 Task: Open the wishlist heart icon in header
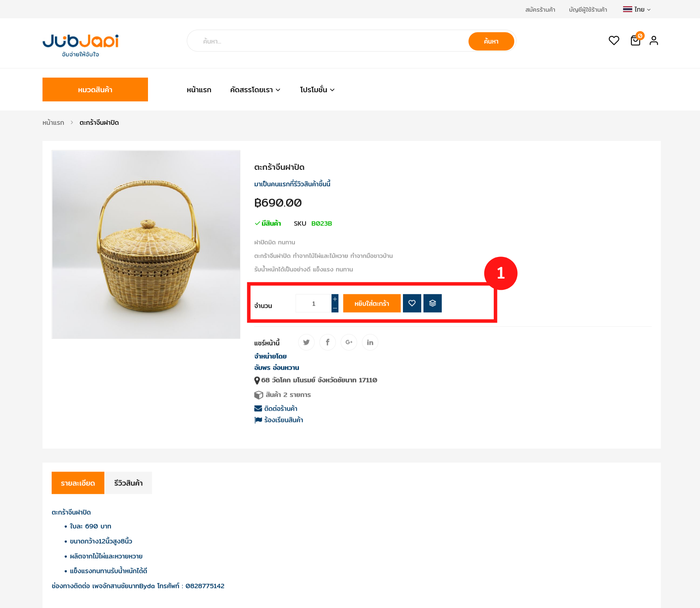coord(614,40)
